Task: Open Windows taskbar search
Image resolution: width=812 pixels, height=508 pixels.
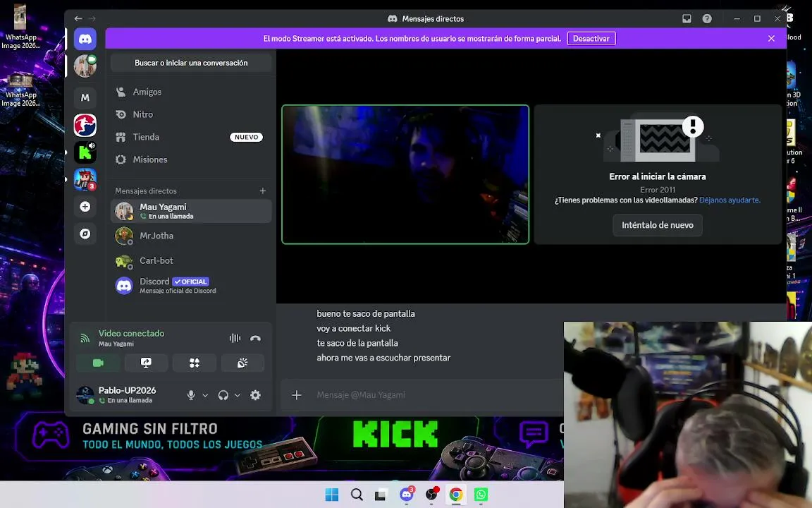Action: (357, 495)
